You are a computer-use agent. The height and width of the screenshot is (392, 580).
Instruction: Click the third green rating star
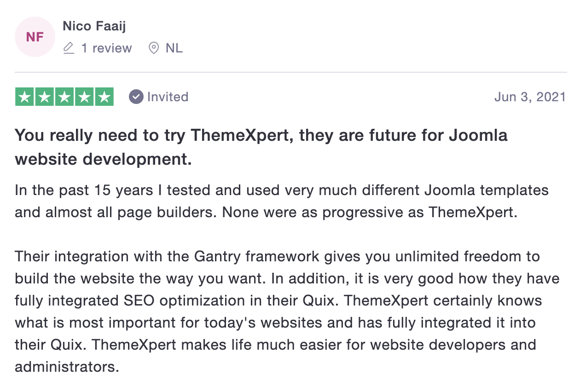[64, 97]
